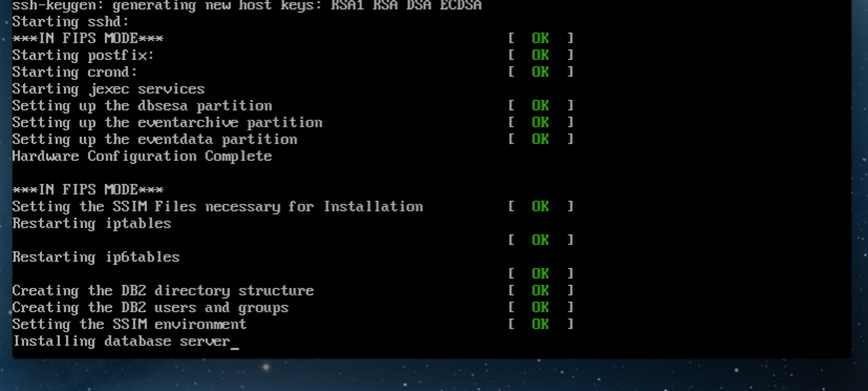The image size is (868, 391).
Task: Click 'Hardware Configuration Complete' line
Action: pos(142,156)
